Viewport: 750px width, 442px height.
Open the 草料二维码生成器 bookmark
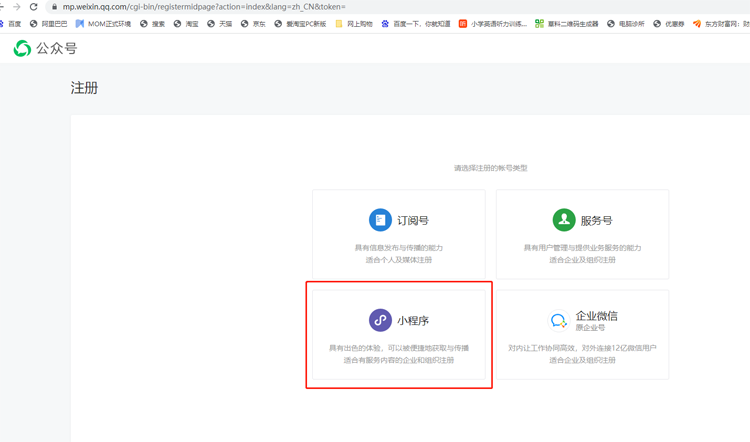[x=567, y=24]
